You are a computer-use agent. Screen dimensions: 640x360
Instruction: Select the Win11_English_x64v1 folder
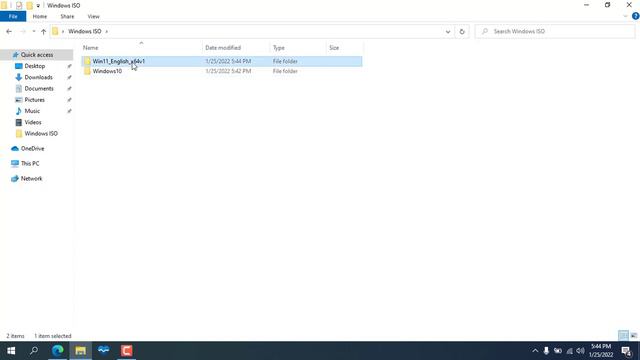pos(222,61)
